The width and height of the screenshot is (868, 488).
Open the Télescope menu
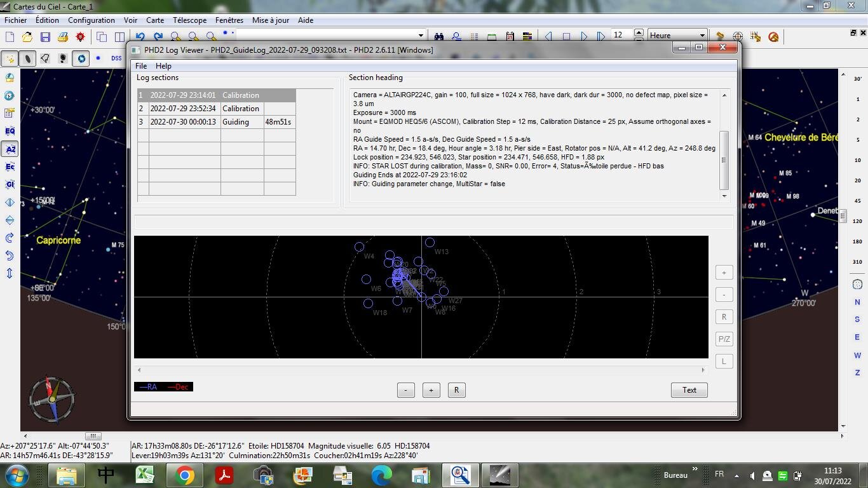point(189,20)
